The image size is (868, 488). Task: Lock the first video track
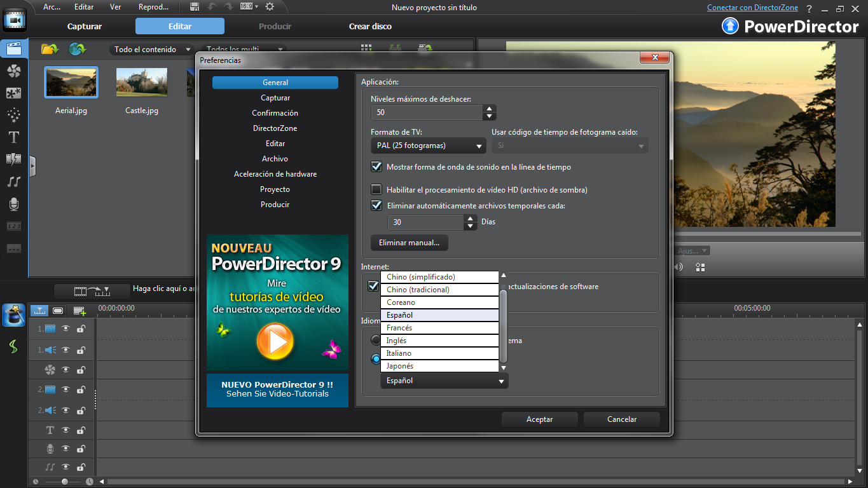79,329
